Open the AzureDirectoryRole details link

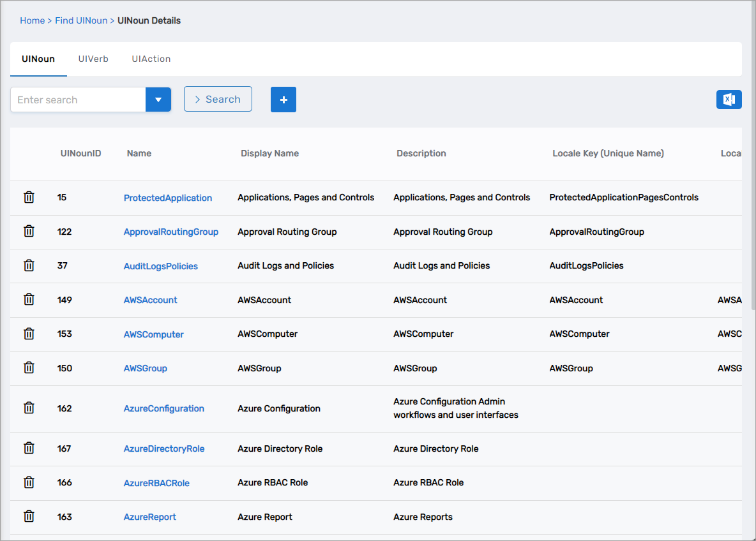coord(164,448)
